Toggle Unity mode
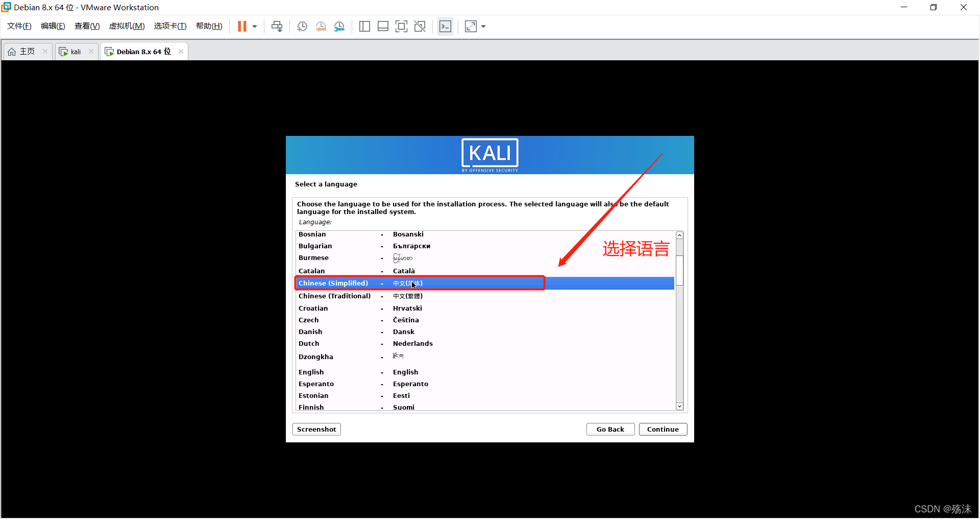This screenshot has height=519, width=980. click(420, 26)
